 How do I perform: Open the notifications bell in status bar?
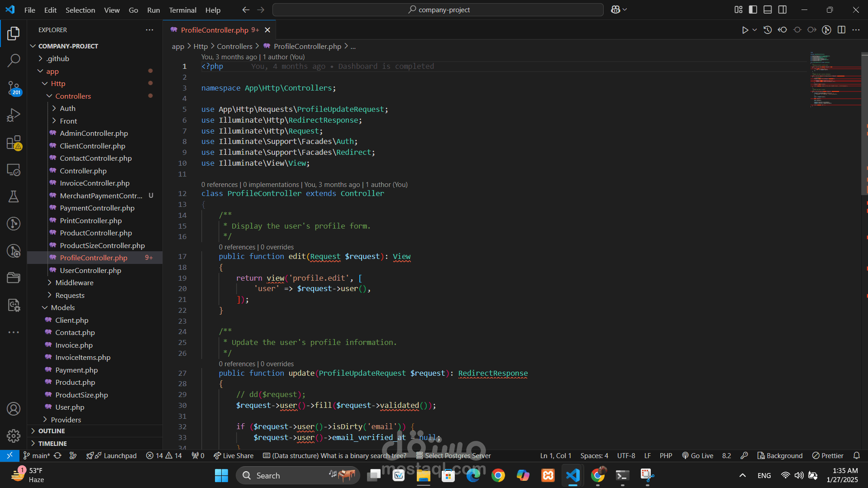point(856,455)
